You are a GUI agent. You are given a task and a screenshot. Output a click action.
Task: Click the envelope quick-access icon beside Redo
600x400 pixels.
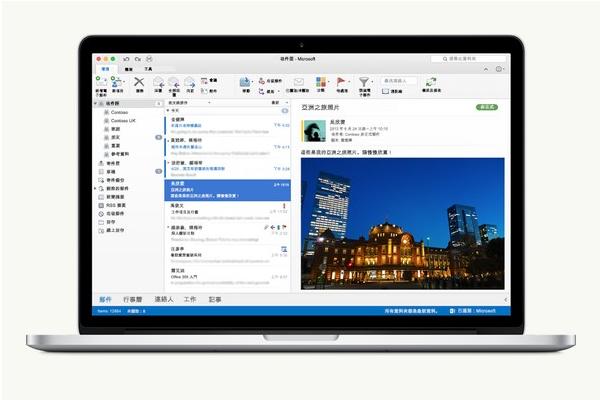tap(149, 59)
